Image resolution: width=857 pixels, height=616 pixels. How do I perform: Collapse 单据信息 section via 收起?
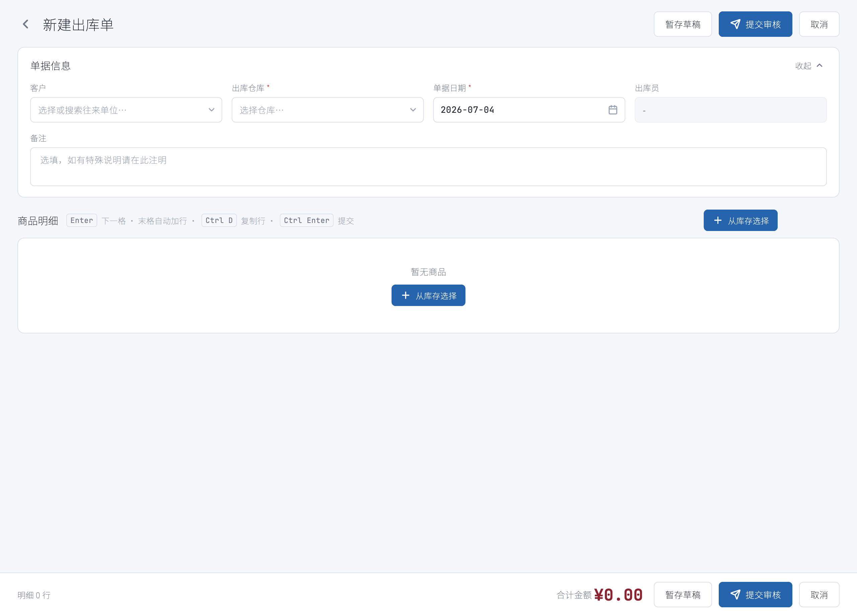[x=809, y=66]
